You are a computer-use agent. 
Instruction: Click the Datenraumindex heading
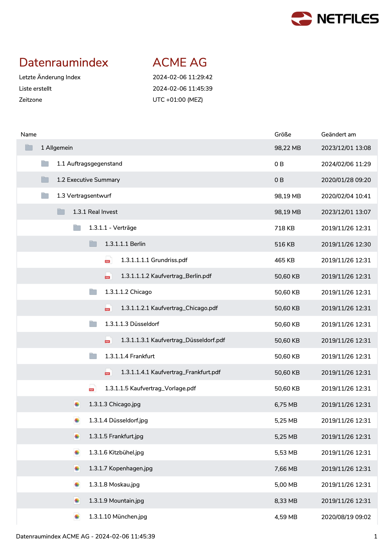[x=64, y=63]
